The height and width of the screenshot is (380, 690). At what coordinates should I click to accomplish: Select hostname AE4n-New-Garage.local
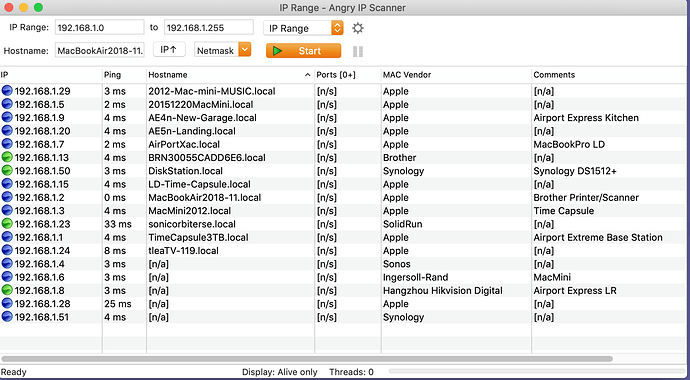point(202,117)
